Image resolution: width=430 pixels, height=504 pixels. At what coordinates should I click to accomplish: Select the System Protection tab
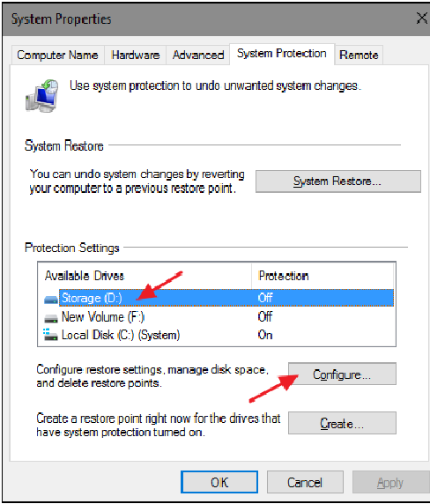(282, 54)
